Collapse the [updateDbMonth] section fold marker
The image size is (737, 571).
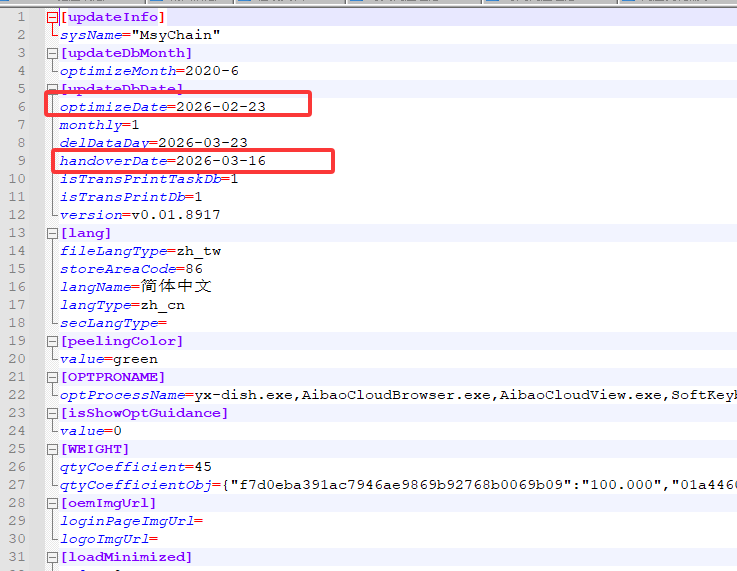(x=52, y=53)
